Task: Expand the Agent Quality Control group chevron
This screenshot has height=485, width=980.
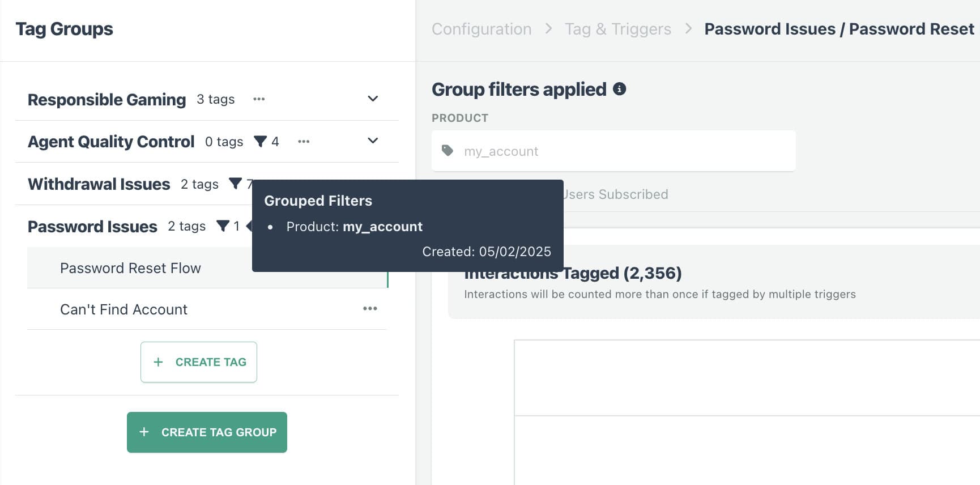Action: point(373,141)
